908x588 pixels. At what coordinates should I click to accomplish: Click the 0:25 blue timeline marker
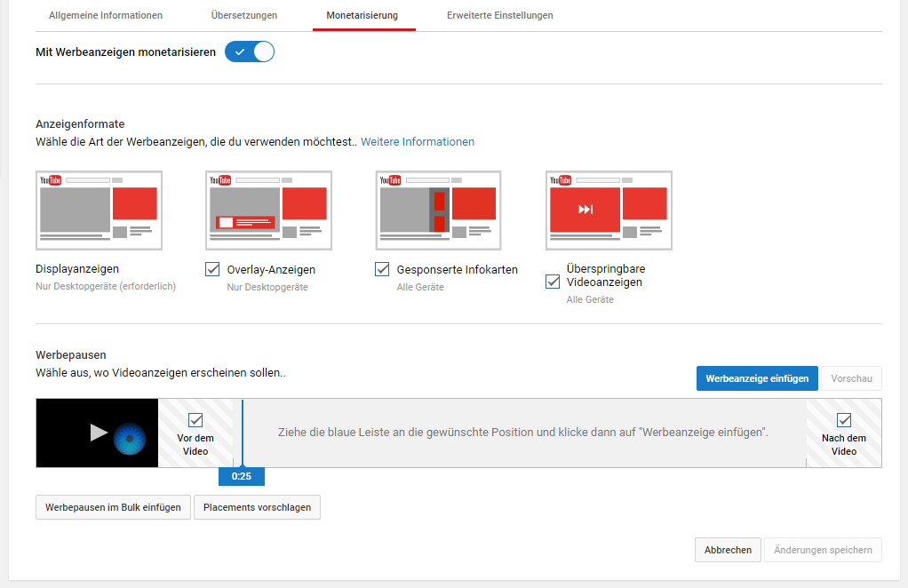tap(241, 477)
